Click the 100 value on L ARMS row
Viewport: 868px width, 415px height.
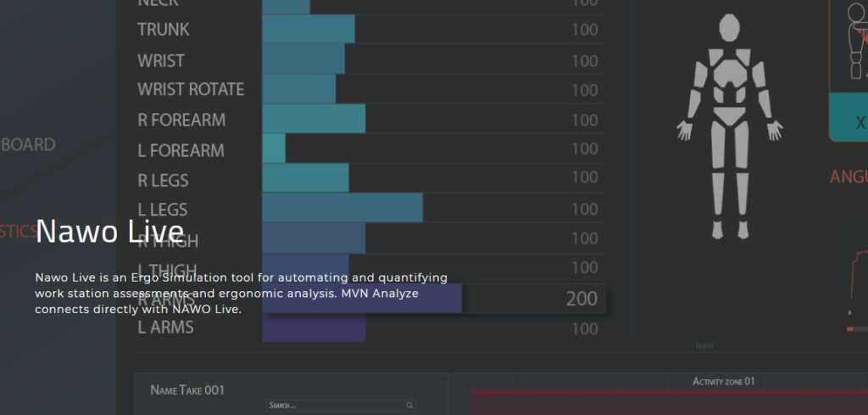tap(585, 328)
